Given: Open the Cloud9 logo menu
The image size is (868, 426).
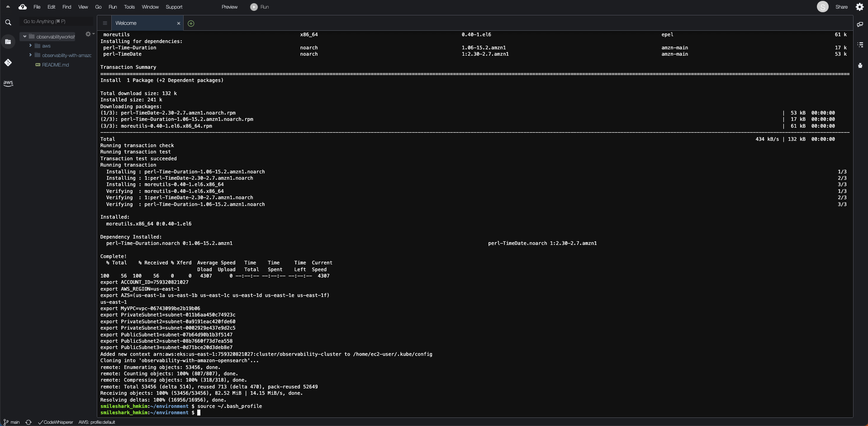Looking at the screenshot, I should (x=23, y=7).
